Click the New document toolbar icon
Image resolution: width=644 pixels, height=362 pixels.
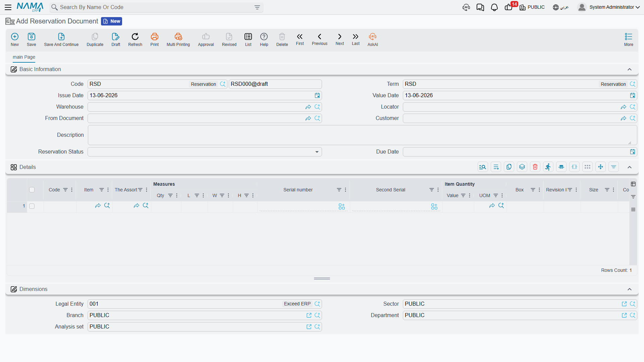15,40
